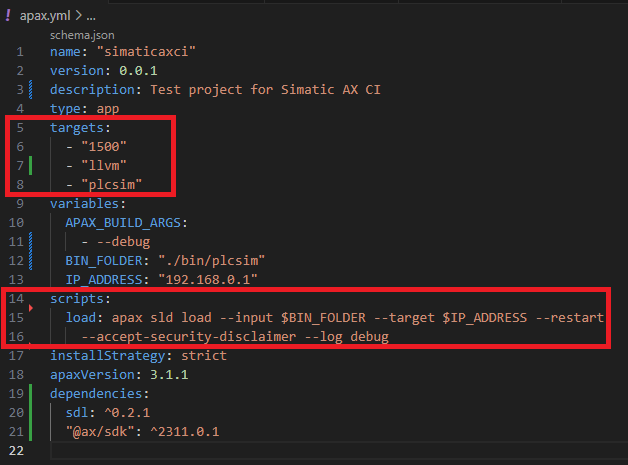The height and width of the screenshot is (465, 628).
Task: Click the scripts key
Action: click(x=76, y=299)
